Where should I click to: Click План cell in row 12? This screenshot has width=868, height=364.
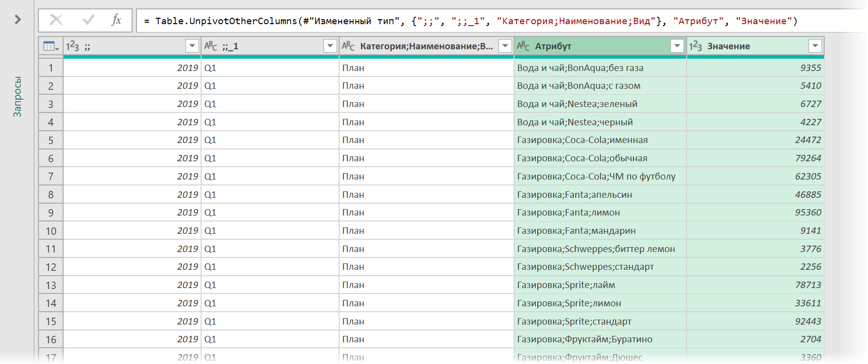[426, 267]
